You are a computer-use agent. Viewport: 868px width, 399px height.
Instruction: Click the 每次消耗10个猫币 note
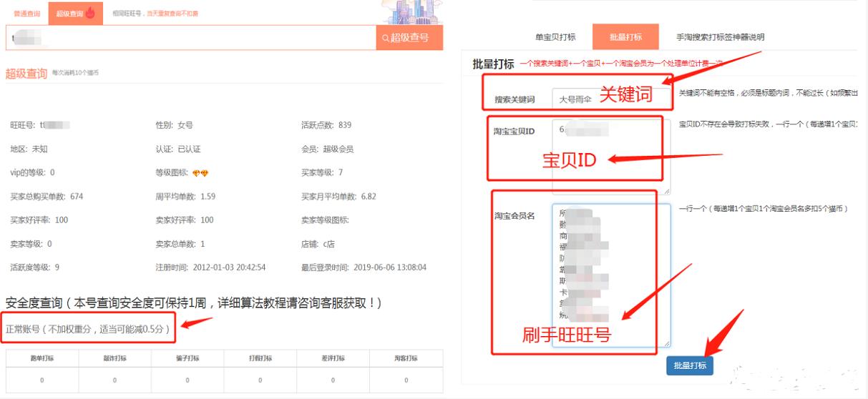click(75, 73)
